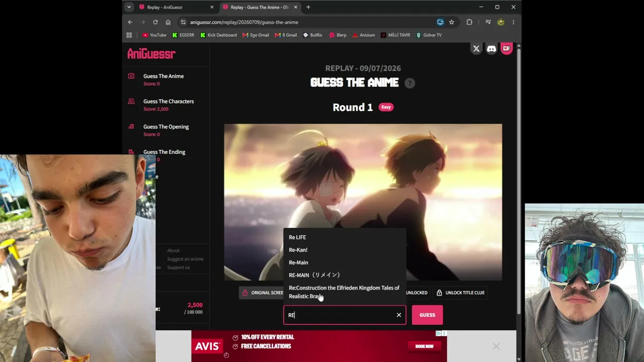The image size is (644, 362).
Task: Open the AdChoices icon on the ad
Action: [x=439, y=333]
